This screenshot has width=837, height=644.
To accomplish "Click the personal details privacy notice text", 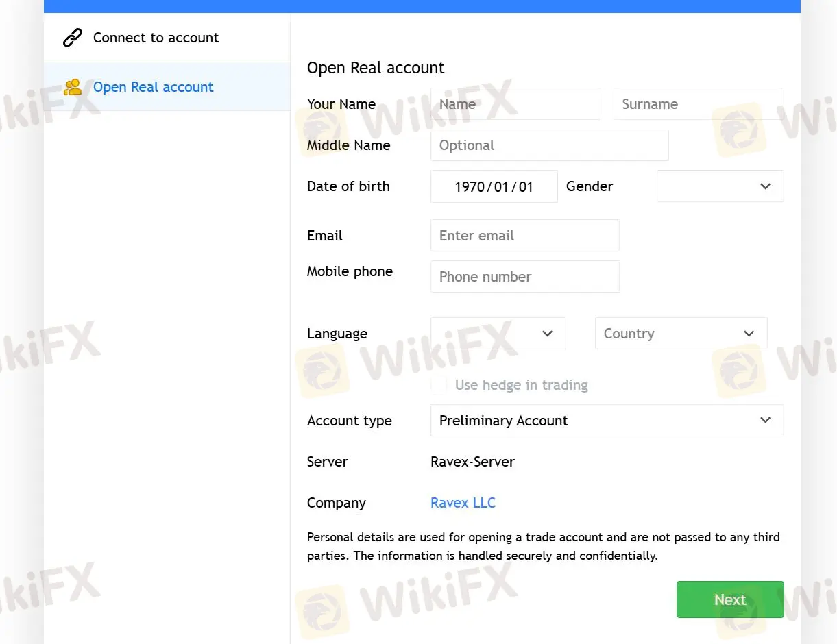I will coord(544,547).
